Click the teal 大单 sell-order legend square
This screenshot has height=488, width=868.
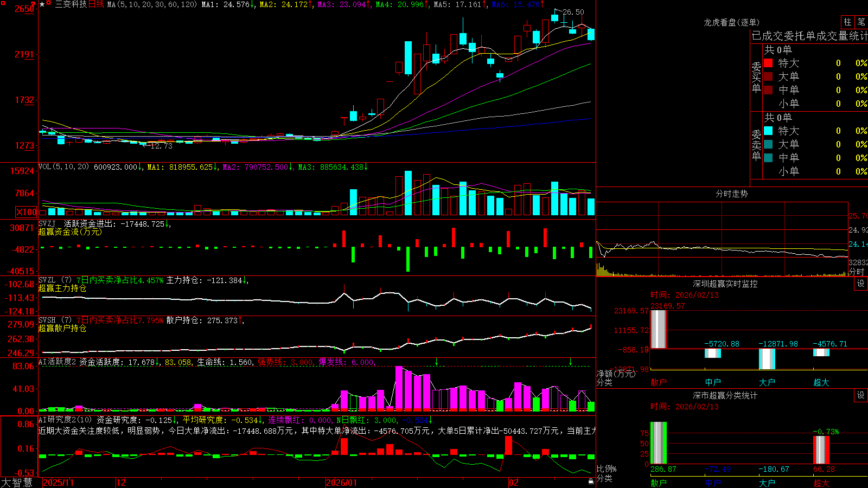[x=768, y=144]
